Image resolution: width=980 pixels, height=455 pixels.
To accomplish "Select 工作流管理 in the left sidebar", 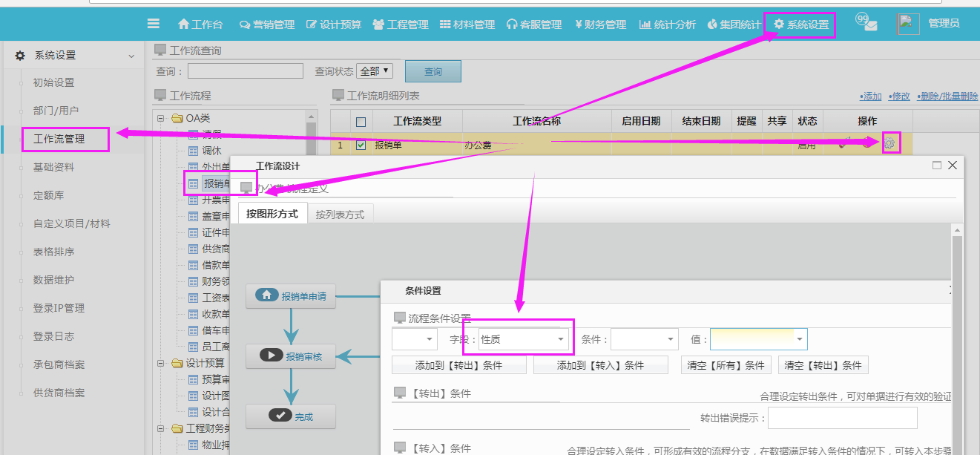I will 59,139.
